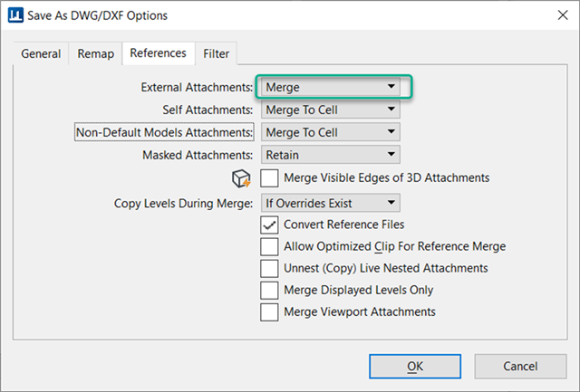Screen dimensions: 580x392
Task: Expand the Self Attachments dropdown
Action: click(x=330, y=110)
